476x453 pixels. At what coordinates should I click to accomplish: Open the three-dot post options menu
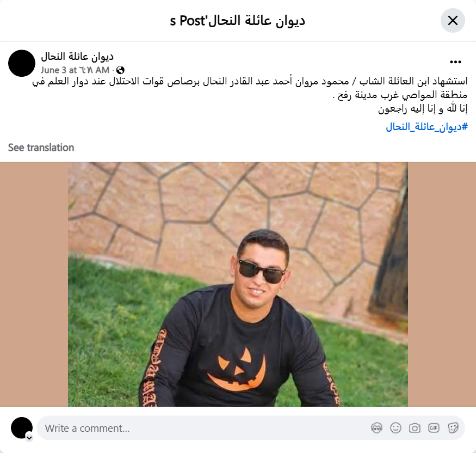[x=455, y=62]
